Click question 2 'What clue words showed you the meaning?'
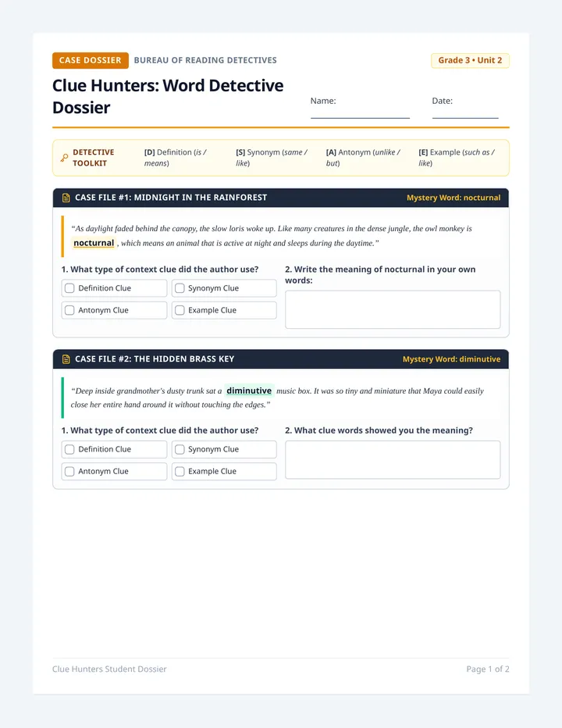The height and width of the screenshot is (728, 562). (379, 430)
